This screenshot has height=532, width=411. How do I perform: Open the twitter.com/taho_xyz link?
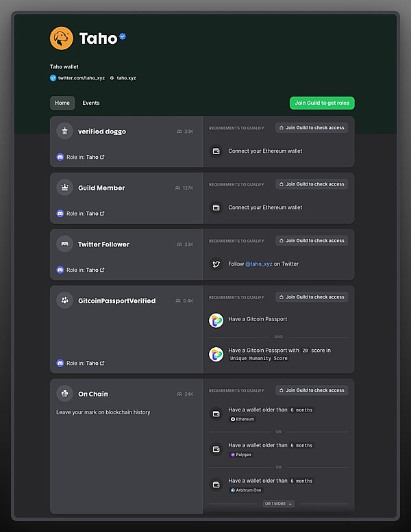point(81,78)
